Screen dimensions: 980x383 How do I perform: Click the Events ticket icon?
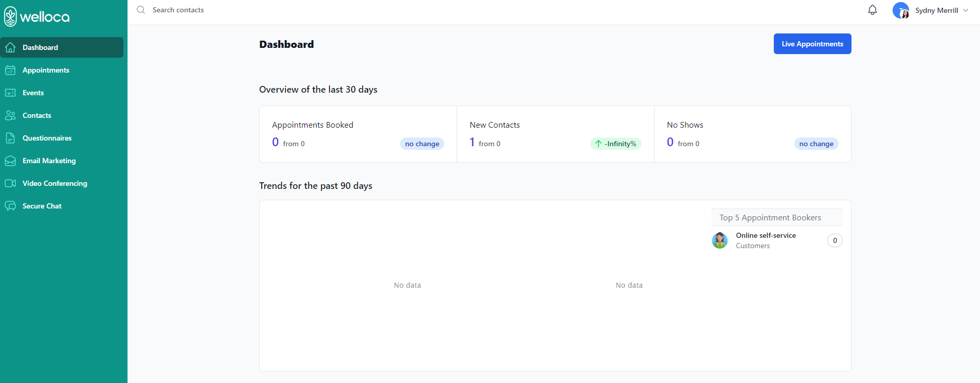(10, 93)
